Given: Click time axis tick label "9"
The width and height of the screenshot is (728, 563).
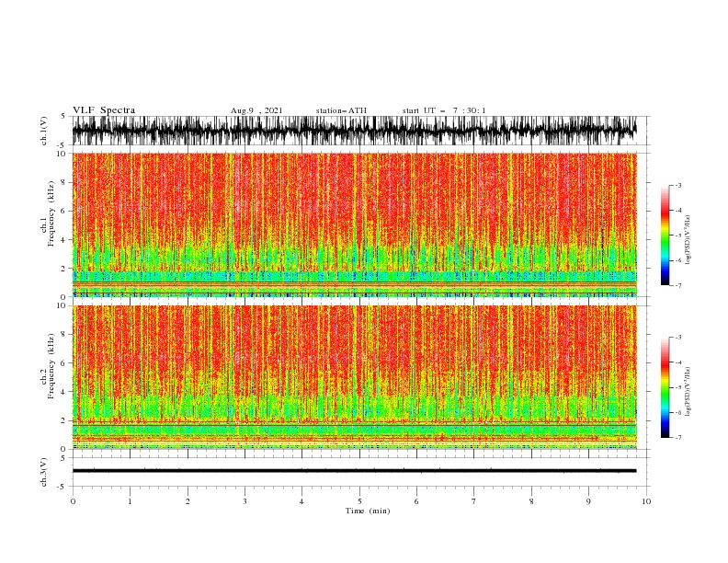Looking at the screenshot, I should click(588, 501).
